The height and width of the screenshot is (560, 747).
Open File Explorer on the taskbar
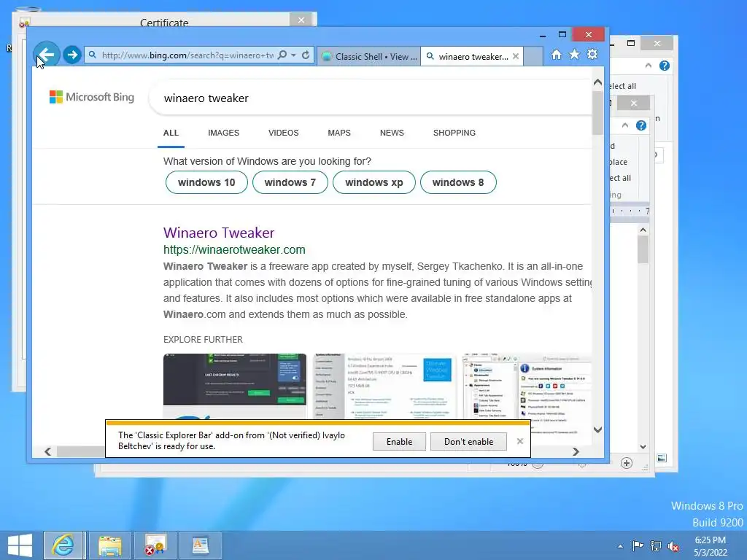[x=110, y=545]
